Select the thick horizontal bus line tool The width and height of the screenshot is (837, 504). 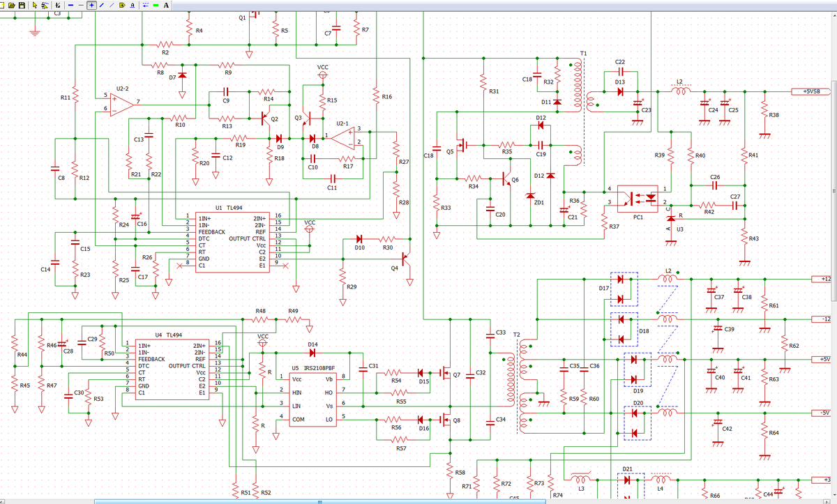tap(70, 5)
